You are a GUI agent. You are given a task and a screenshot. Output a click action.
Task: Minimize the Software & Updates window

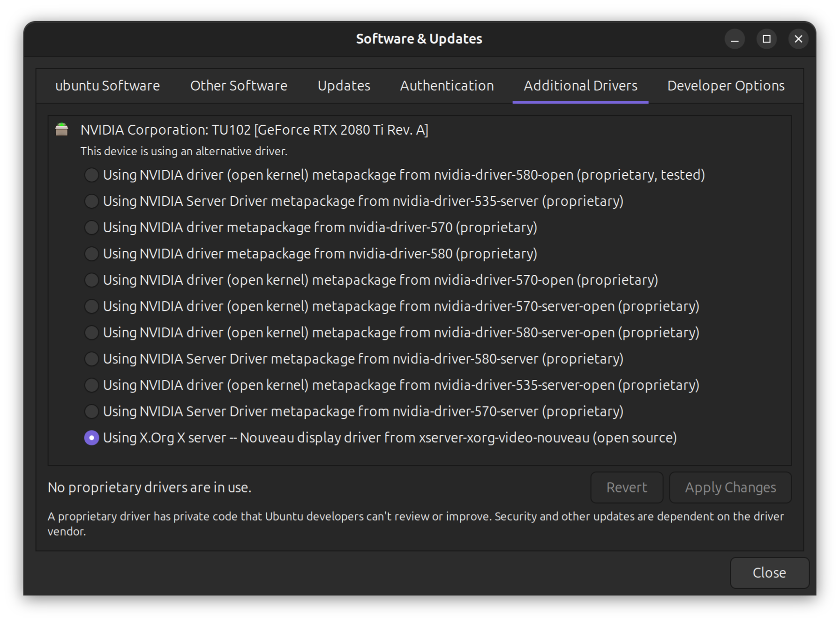[735, 39]
